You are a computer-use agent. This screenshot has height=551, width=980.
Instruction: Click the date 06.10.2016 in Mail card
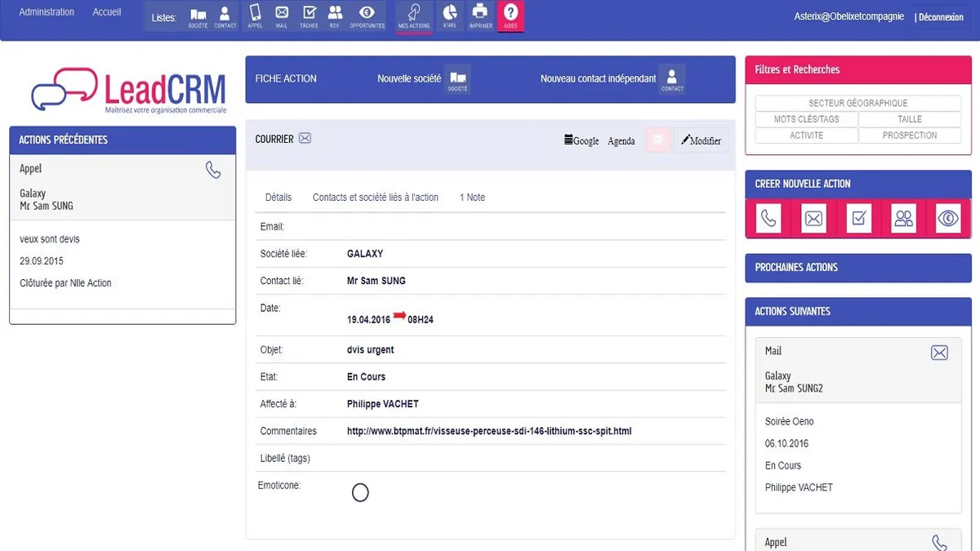786,443
